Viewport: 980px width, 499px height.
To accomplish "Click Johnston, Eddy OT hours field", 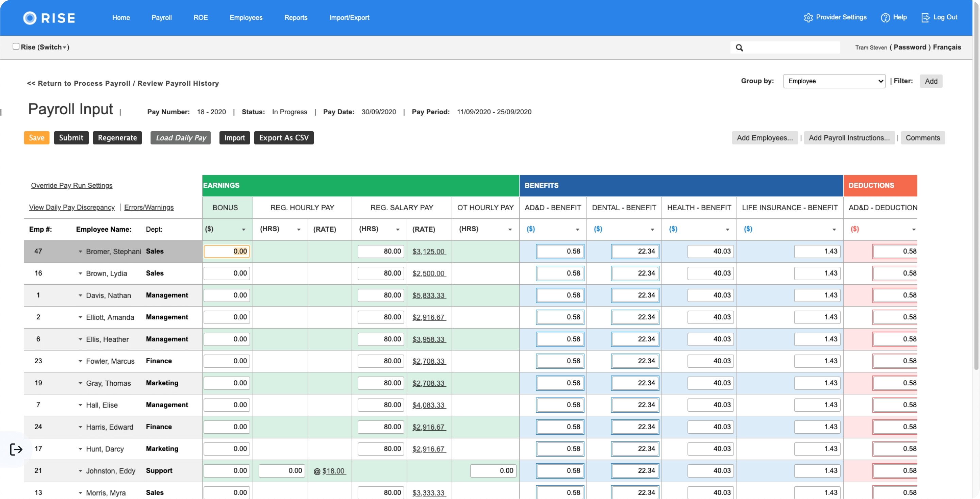I will (x=493, y=471).
